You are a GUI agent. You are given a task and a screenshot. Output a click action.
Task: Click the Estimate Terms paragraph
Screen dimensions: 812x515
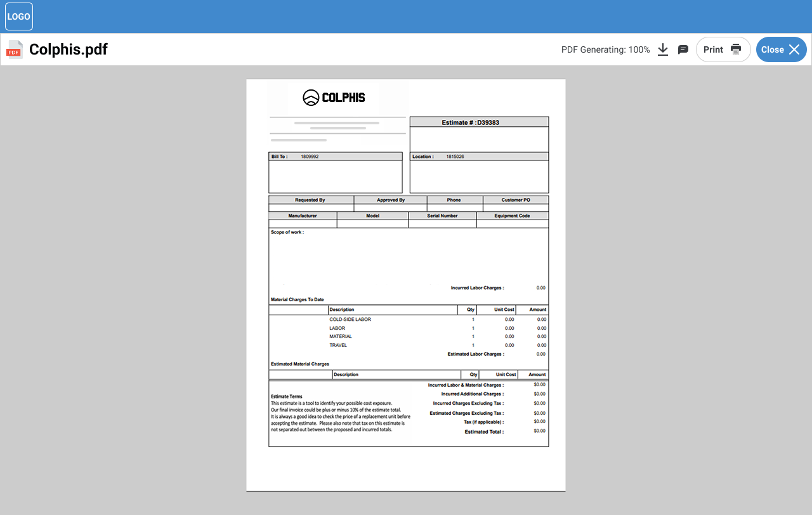[340, 416]
